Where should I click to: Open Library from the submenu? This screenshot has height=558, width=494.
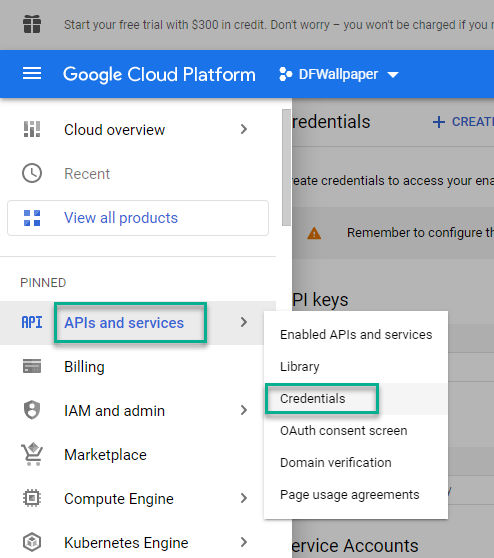coord(356,367)
